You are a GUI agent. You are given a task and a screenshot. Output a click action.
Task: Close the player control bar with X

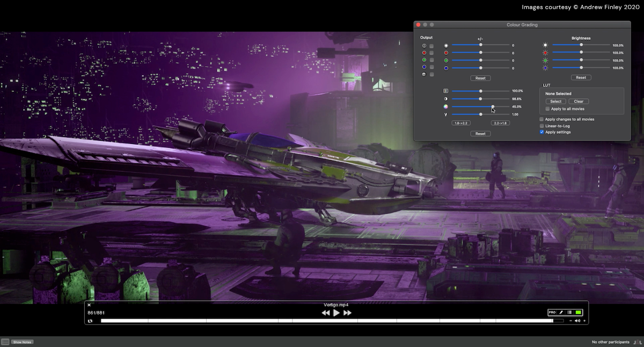point(89,305)
